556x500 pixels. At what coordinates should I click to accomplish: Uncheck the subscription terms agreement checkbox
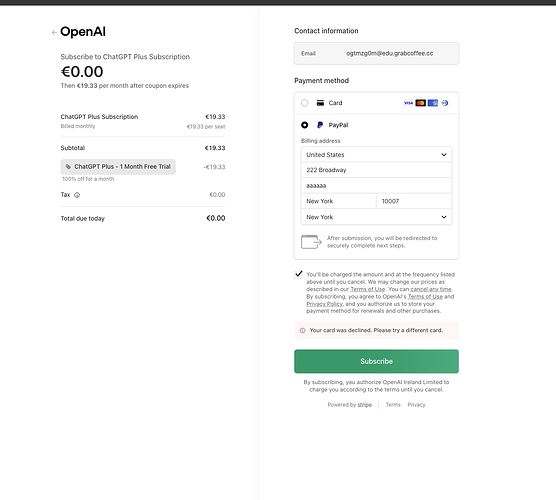[298, 274]
